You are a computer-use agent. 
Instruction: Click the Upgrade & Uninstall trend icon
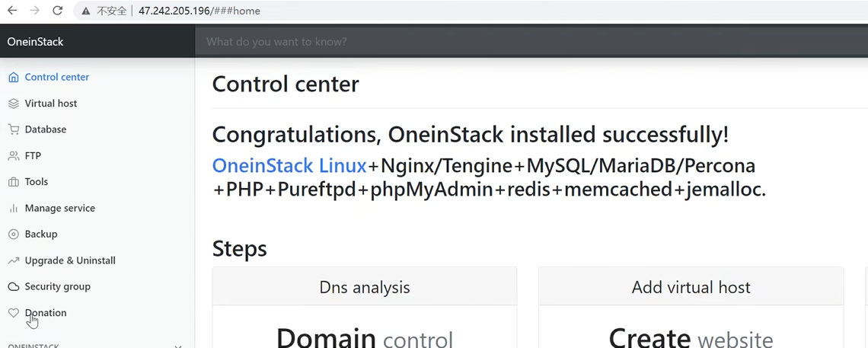(13, 260)
